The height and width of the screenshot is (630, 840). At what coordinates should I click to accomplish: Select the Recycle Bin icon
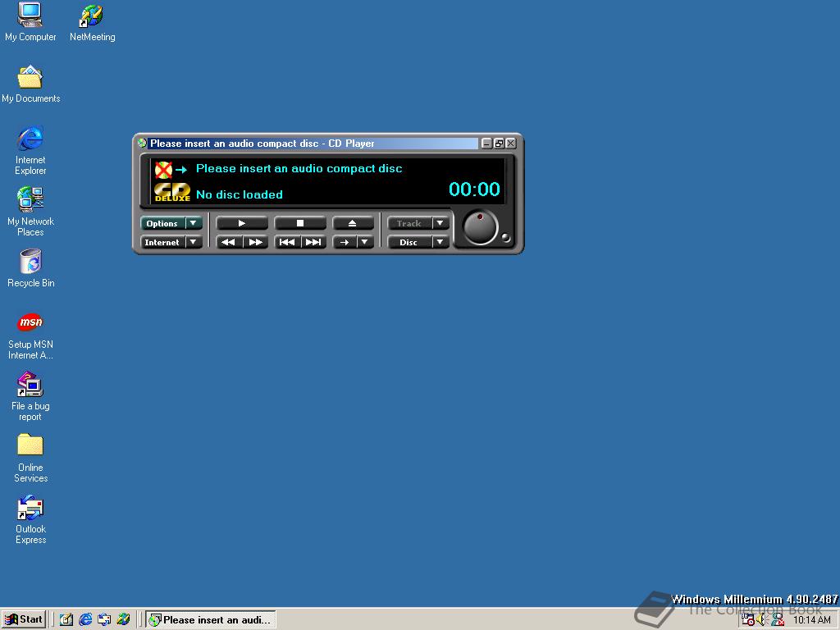[x=30, y=269]
